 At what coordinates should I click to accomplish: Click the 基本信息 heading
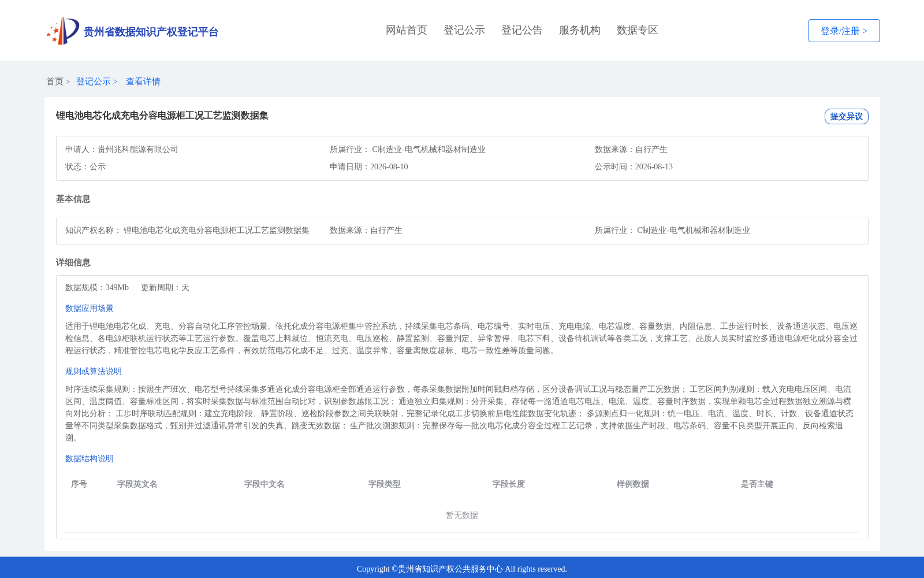click(x=73, y=199)
